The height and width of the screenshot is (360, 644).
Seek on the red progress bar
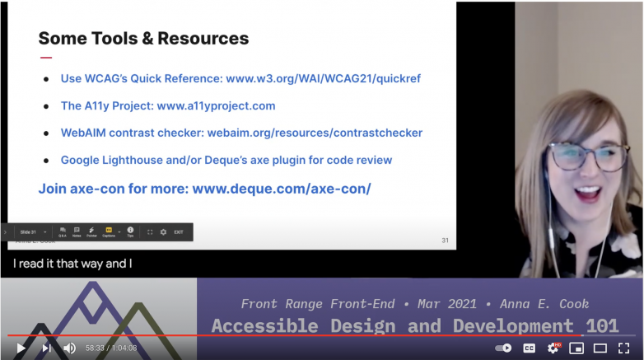322,335
